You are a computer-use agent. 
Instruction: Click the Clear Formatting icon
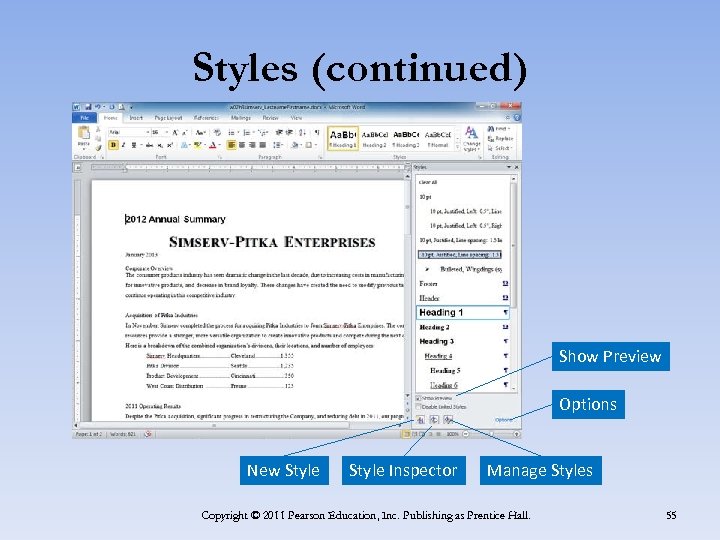pos(217,133)
